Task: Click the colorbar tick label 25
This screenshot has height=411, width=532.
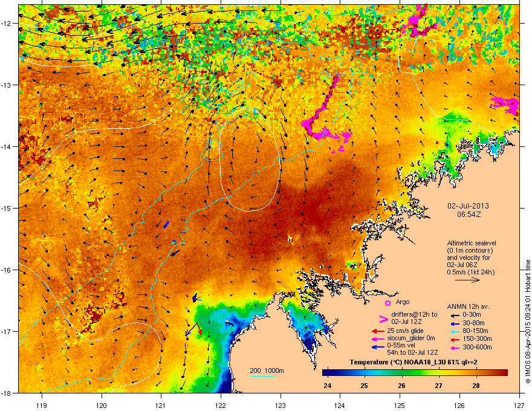Action: tap(364, 386)
